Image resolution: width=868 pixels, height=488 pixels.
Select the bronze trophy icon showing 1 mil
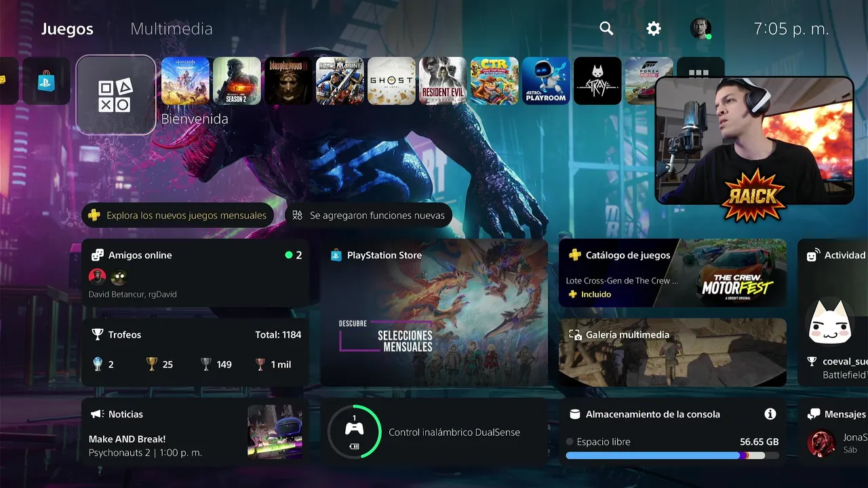pos(260,365)
